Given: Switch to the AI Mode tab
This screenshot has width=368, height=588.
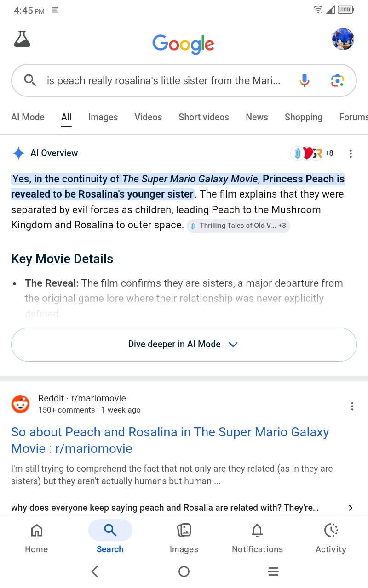Looking at the screenshot, I should click(x=28, y=117).
